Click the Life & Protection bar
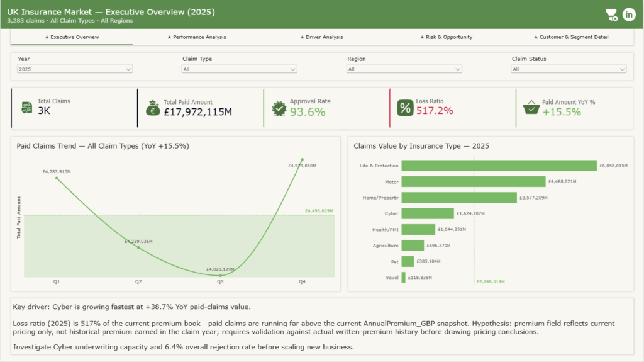644x362 pixels. tap(499, 166)
